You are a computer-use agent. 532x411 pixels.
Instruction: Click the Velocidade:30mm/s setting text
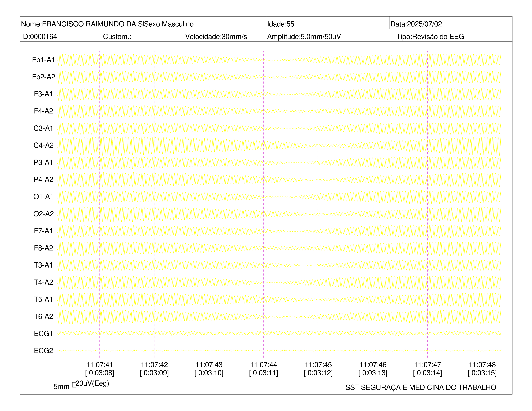pos(216,37)
